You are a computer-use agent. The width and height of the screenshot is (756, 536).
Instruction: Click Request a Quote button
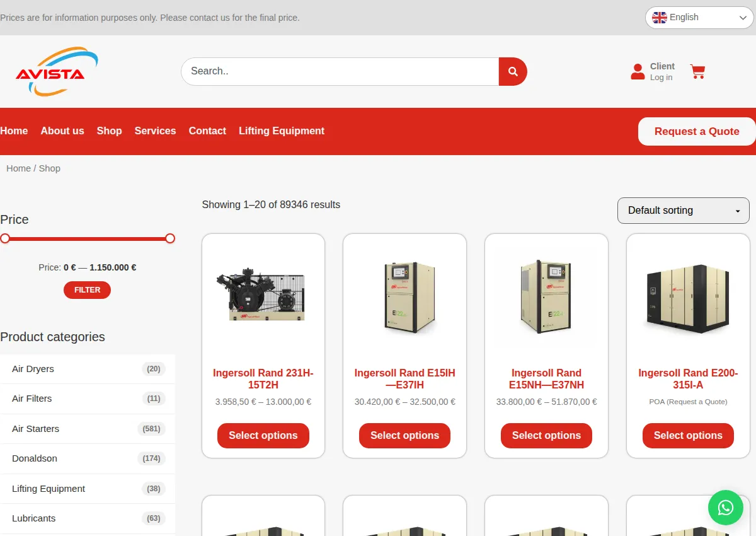697,131
